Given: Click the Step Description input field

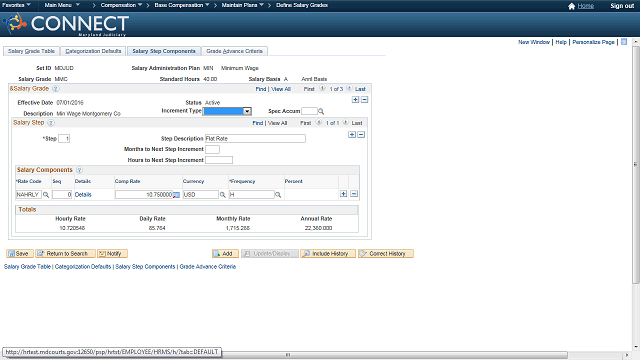Looking at the screenshot, I should pyautogui.click(x=255, y=139).
